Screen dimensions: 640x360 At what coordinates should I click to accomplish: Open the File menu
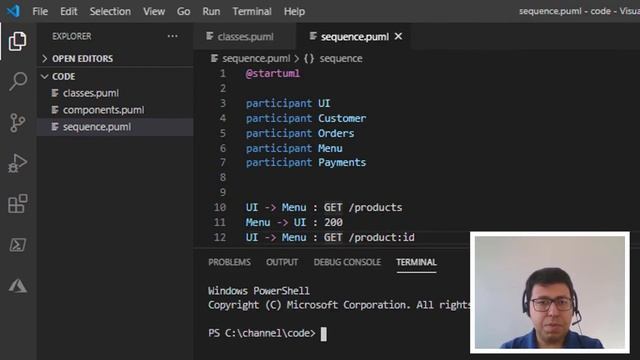point(40,11)
